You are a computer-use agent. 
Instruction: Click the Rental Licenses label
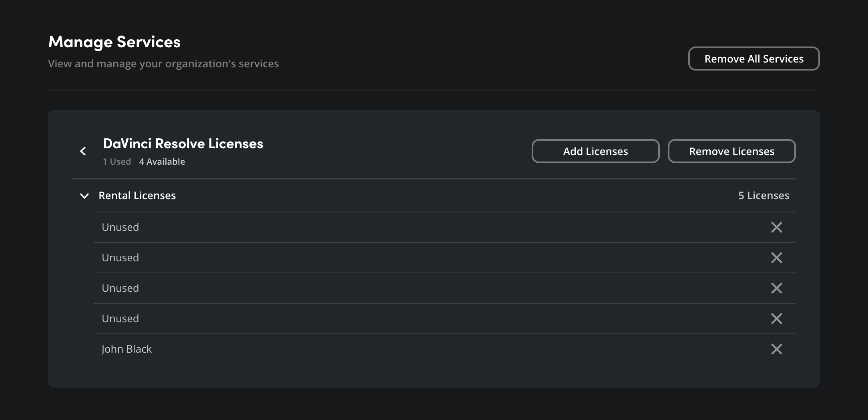coord(137,196)
